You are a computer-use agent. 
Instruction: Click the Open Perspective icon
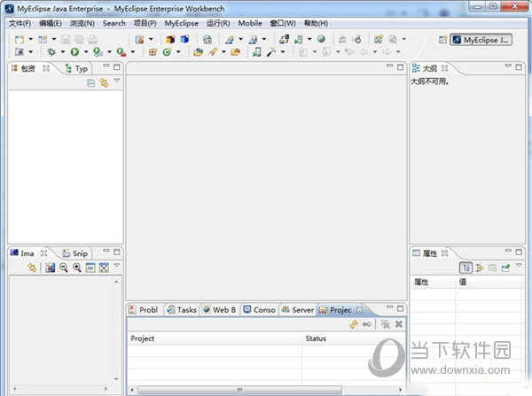(x=442, y=40)
